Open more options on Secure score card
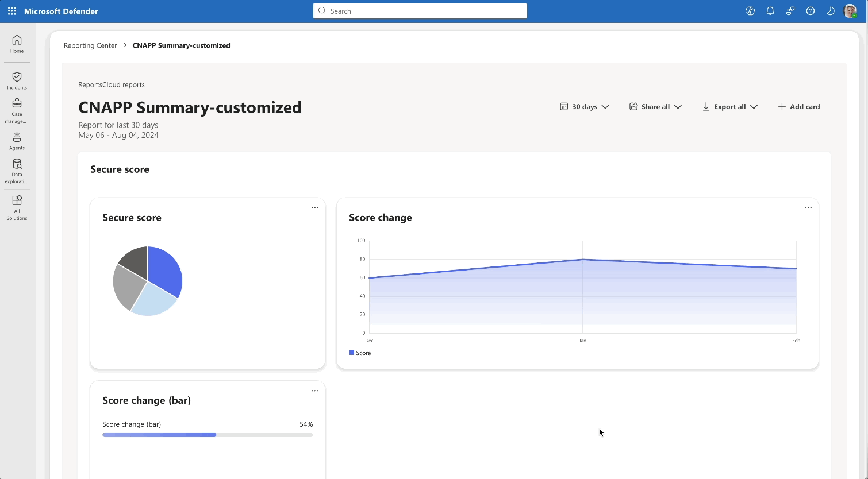The height and width of the screenshot is (479, 868). point(314,208)
